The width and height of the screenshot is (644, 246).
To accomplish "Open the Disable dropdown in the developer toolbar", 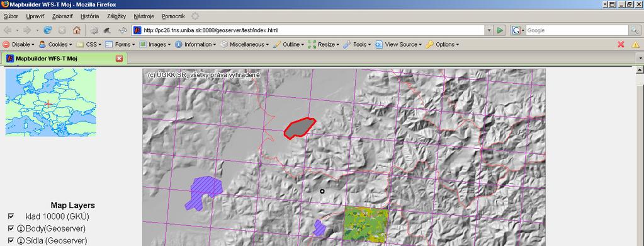I will pos(19,44).
